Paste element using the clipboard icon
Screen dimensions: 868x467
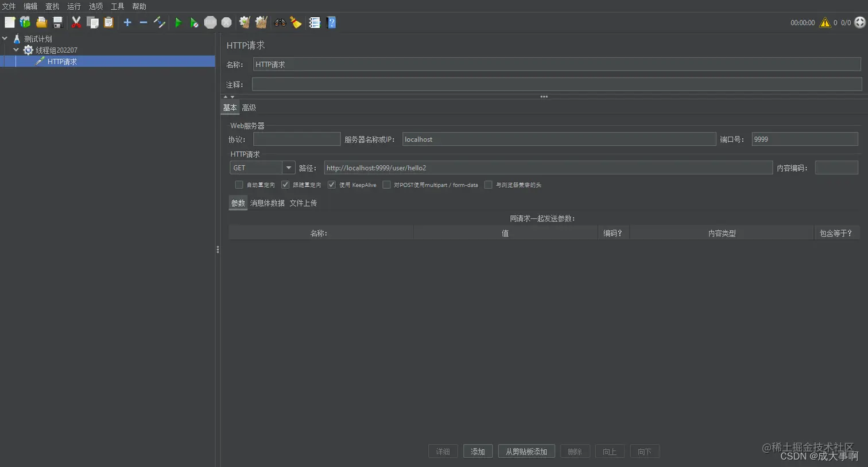108,22
